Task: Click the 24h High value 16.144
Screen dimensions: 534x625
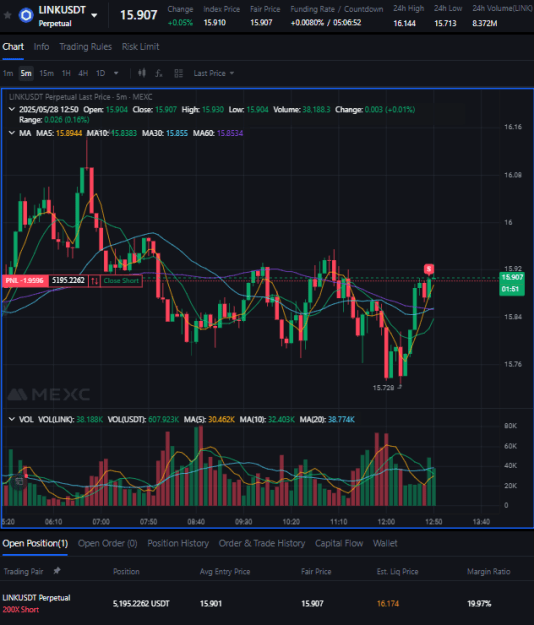Action: tap(404, 23)
